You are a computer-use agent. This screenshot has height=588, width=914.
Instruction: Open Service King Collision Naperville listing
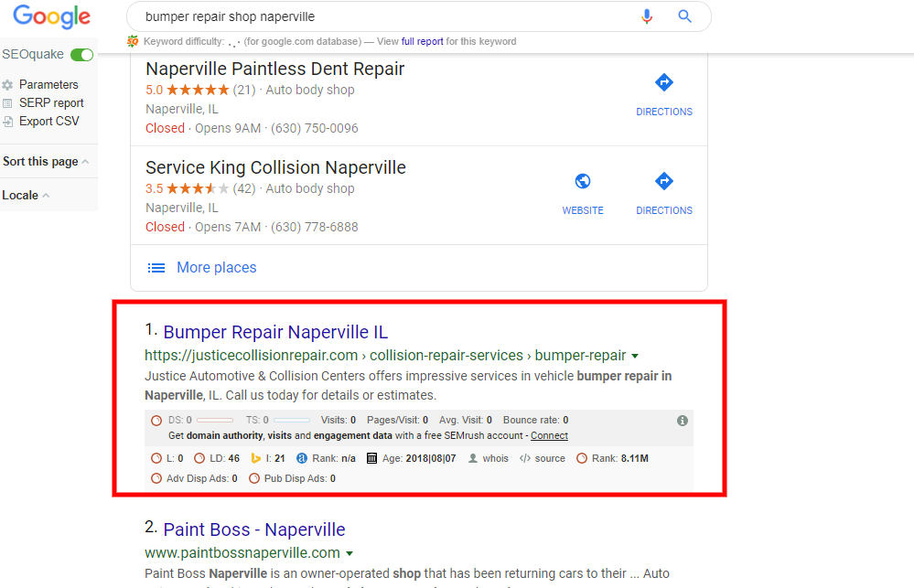click(275, 168)
